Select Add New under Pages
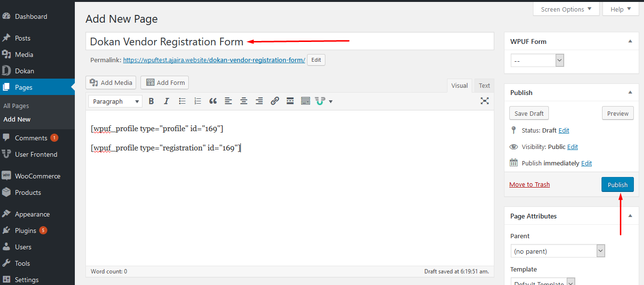This screenshot has width=644, height=285. pos(17,119)
